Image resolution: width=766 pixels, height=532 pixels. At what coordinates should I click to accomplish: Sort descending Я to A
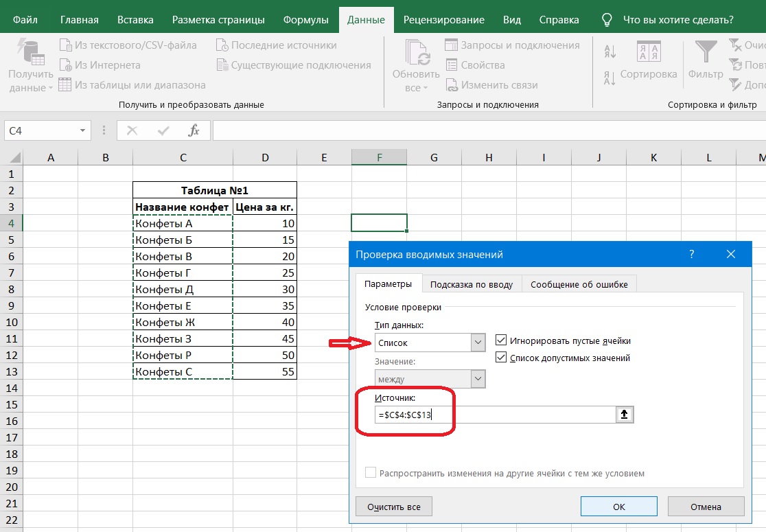click(610, 78)
